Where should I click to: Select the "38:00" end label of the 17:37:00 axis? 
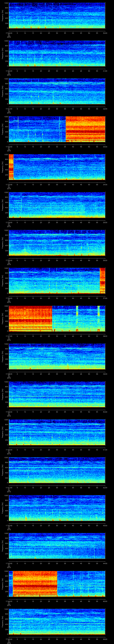click(105, 336)
